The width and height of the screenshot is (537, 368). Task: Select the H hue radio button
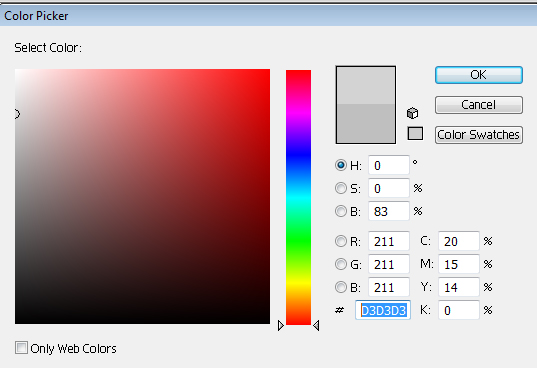click(341, 165)
